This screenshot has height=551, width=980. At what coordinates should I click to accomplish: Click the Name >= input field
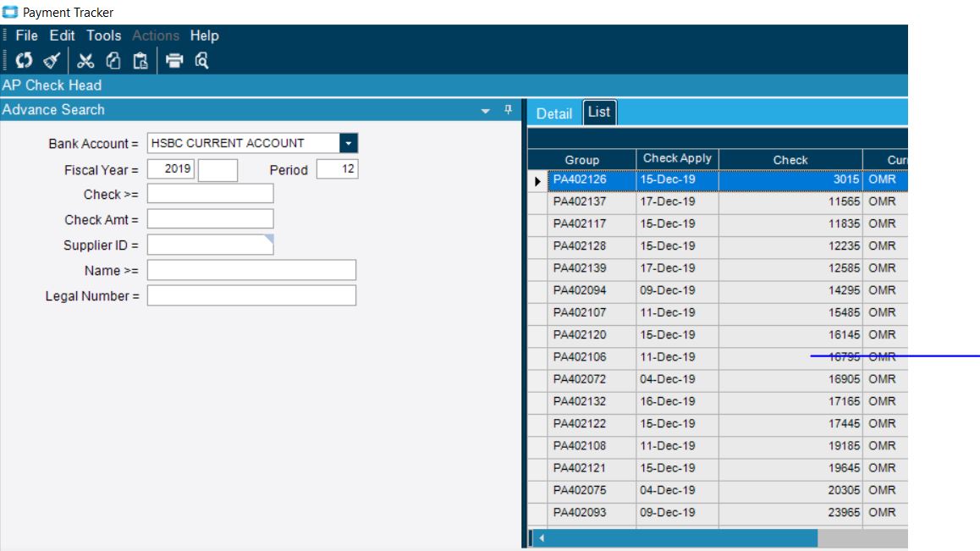click(x=251, y=270)
